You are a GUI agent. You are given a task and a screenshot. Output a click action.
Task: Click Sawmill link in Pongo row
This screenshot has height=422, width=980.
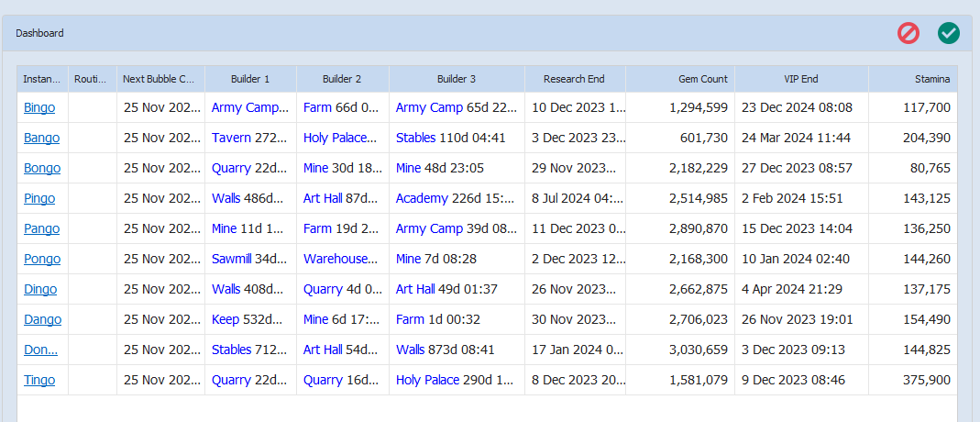[x=232, y=259]
